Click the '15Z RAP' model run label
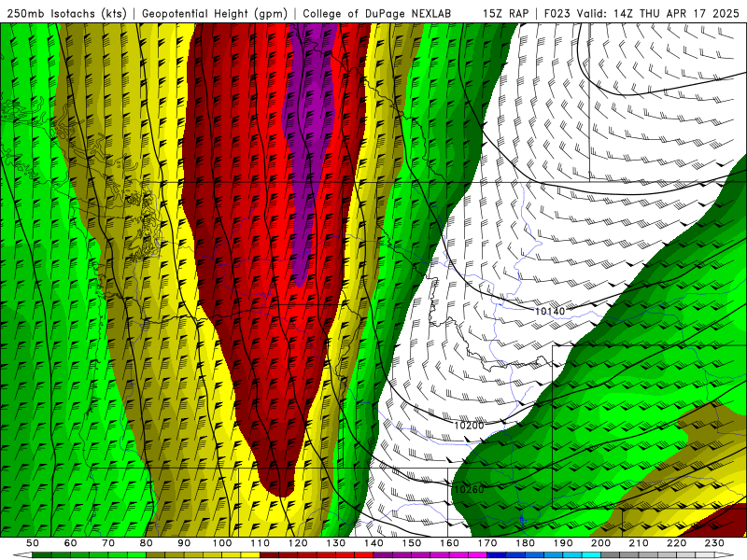The height and width of the screenshot is (560, 747). [505, 13]
